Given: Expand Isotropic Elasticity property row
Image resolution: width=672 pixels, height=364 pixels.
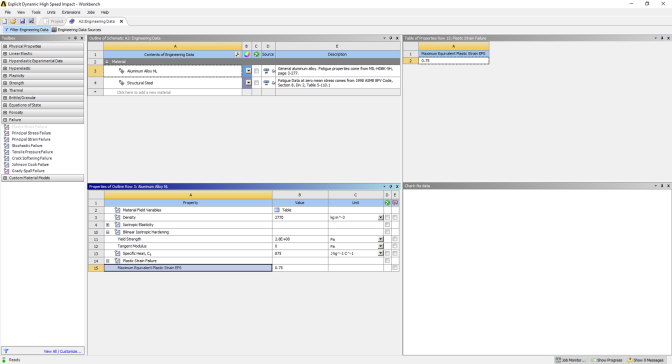Looking at the screenshot, I should [108, 225].
